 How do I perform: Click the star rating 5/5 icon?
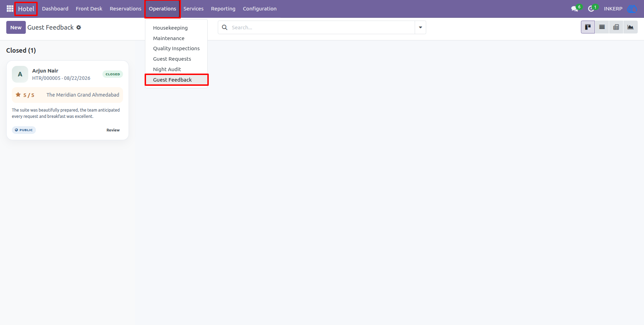pos(18,95)
